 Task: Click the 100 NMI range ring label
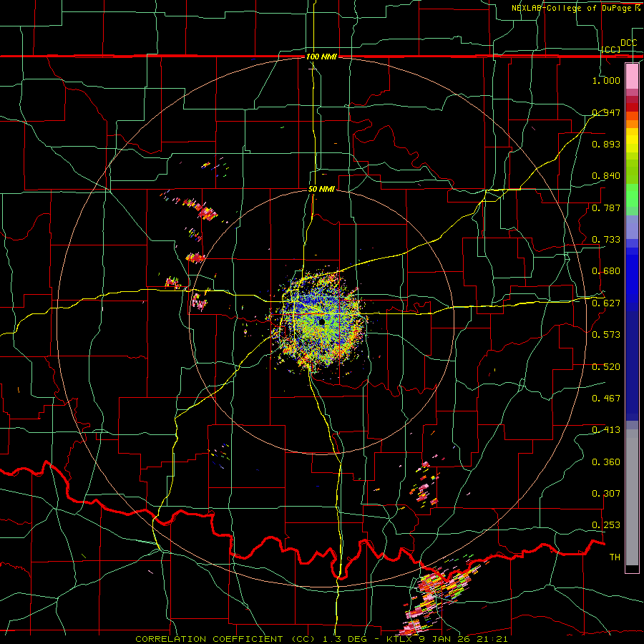[x=321, y=57]
